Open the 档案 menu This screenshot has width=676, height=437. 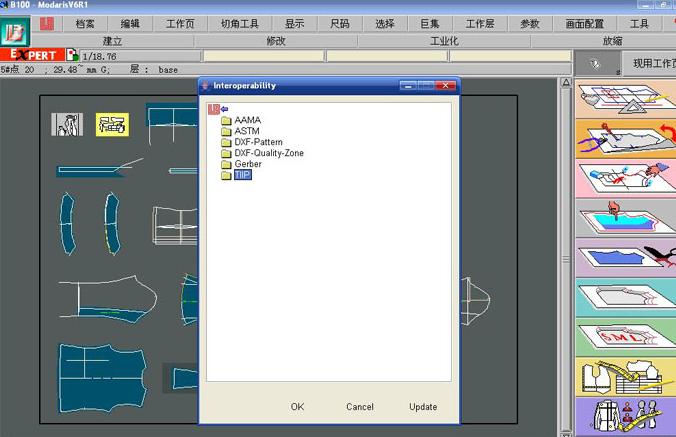(85, 23)
